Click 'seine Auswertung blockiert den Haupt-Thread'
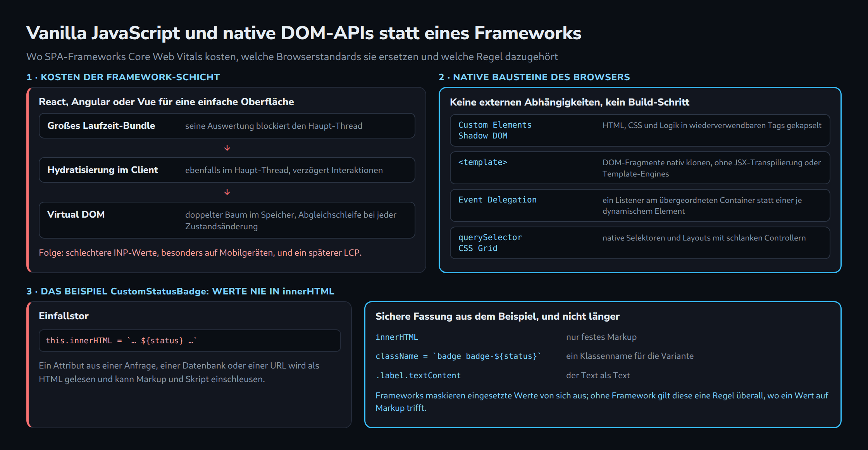Viewport: 868px width, 450px height. (x=274, y=126)
